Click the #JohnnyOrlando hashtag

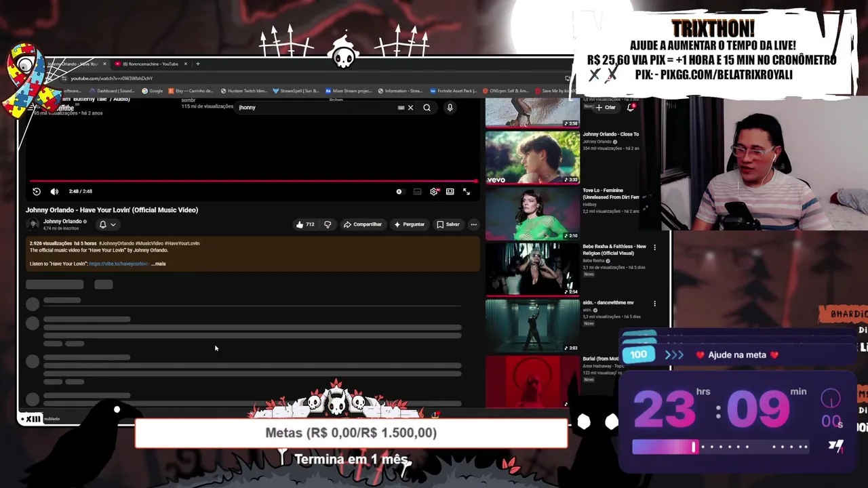pos(116,243)
